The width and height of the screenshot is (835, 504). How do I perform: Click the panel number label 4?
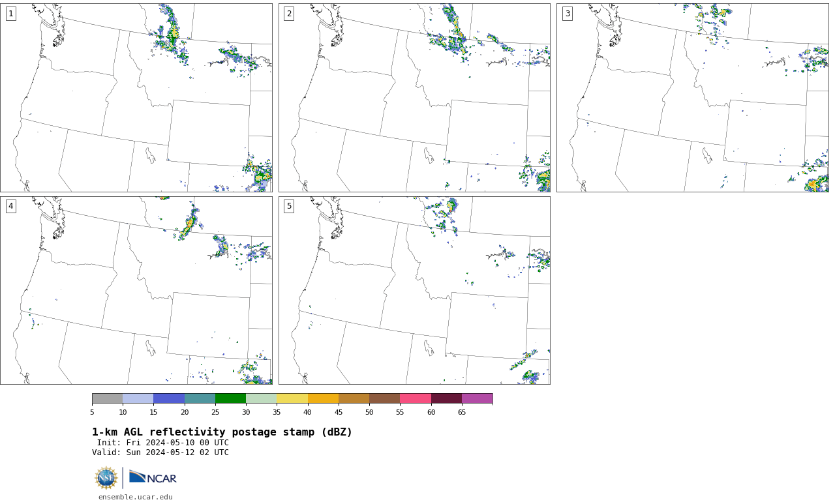tap(10, 206)
